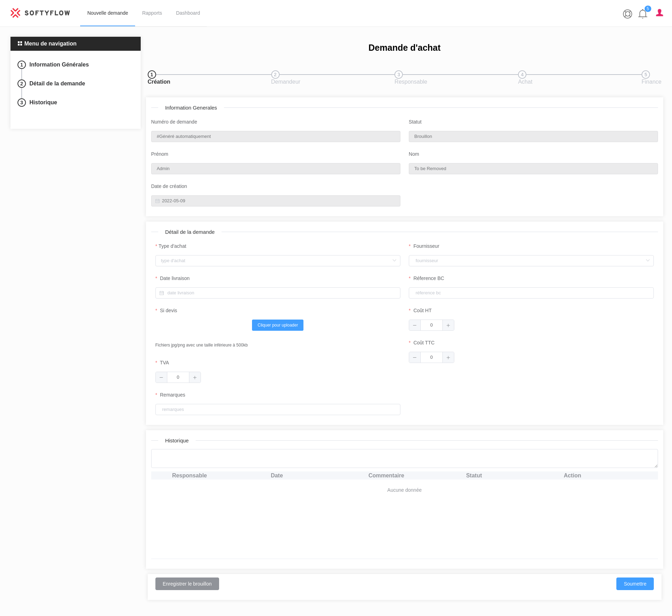Open calendar icon in date livraison field
The height and width of the screenshot is (616, 672).
point(161,293)
